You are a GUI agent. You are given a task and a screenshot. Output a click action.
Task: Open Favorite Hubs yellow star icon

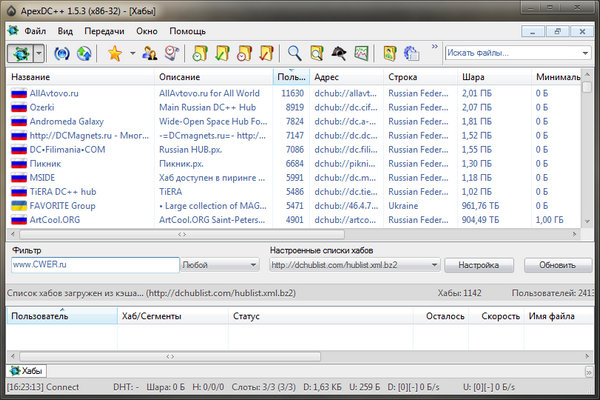[x=114, y=53]
